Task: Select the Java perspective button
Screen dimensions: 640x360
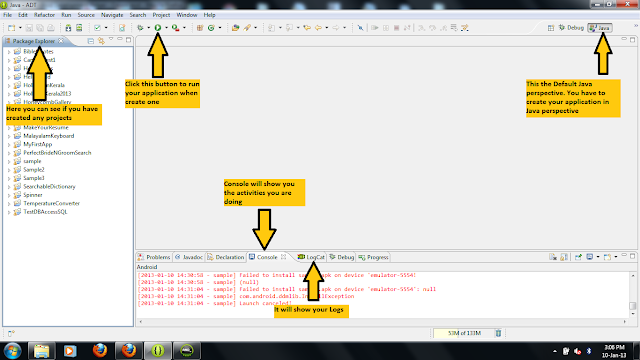Action: 600,28
